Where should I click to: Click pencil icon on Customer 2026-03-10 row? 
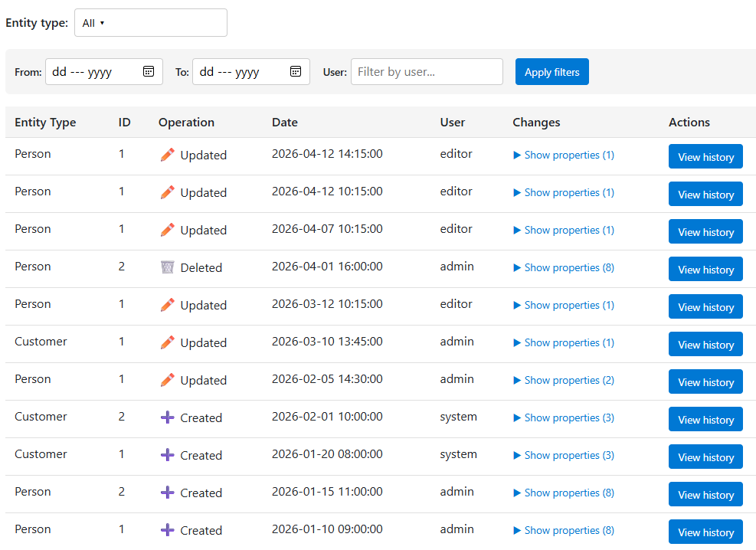pyautogui.click(x=167, y=342)
